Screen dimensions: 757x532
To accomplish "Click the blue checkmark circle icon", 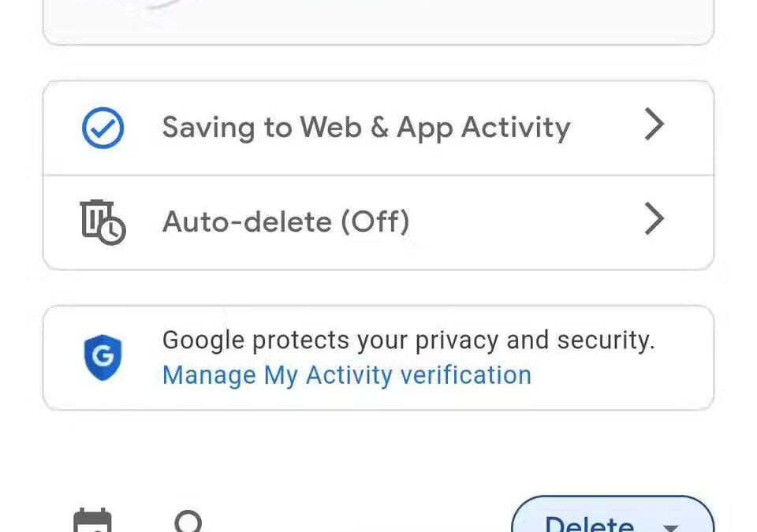I will click(x=103, y=128).
